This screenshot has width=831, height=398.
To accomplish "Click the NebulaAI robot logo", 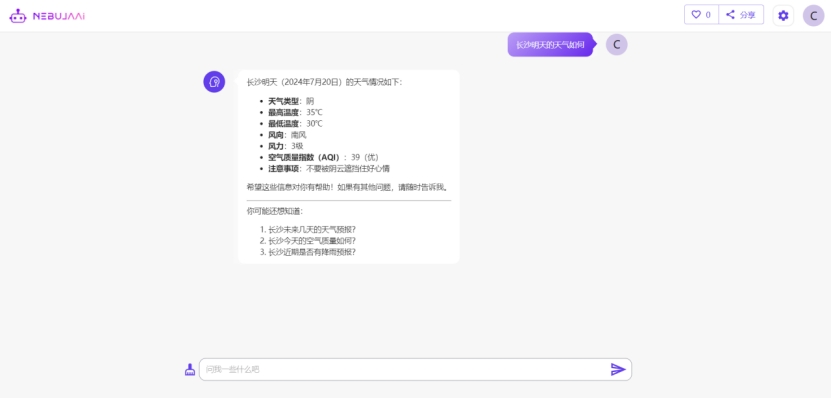I will tap(17, 15).
